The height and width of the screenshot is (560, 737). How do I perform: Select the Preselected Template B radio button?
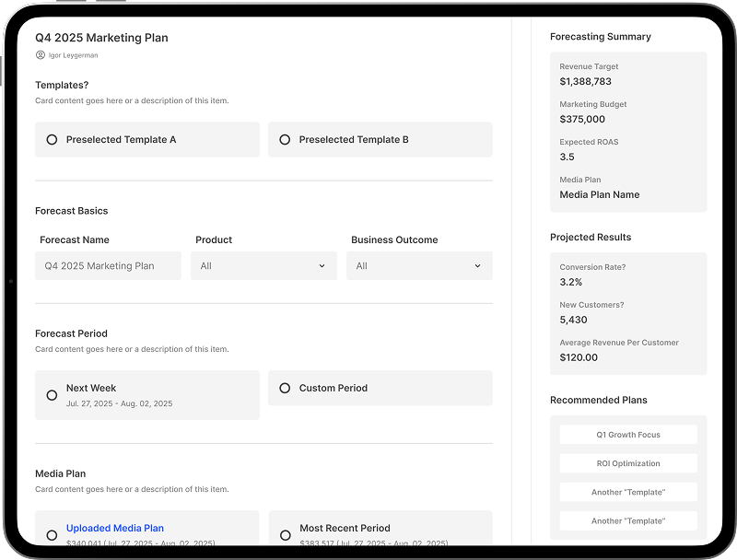click(285, 140)
